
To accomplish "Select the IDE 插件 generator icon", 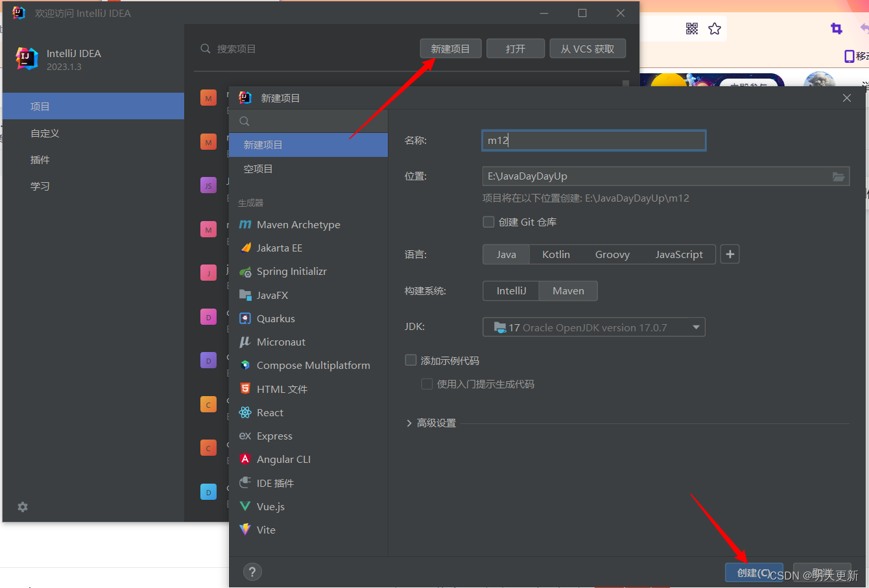I will point(245,482).
